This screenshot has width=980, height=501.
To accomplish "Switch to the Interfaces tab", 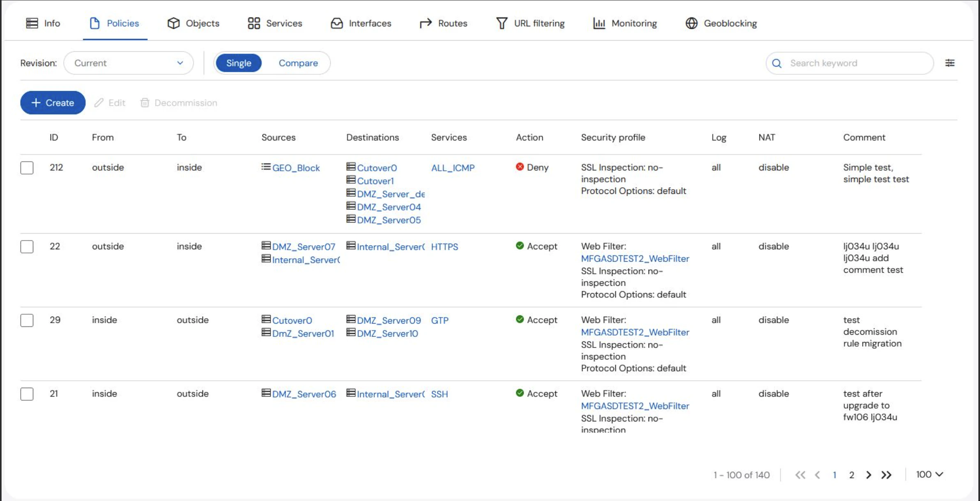I will tap(361, 23).
